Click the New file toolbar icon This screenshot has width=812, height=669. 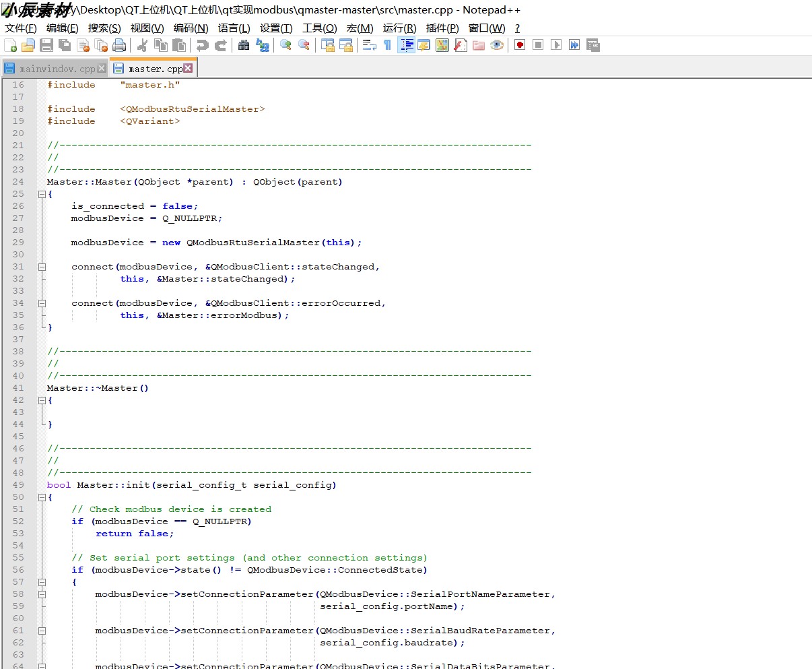pos(10,45)
